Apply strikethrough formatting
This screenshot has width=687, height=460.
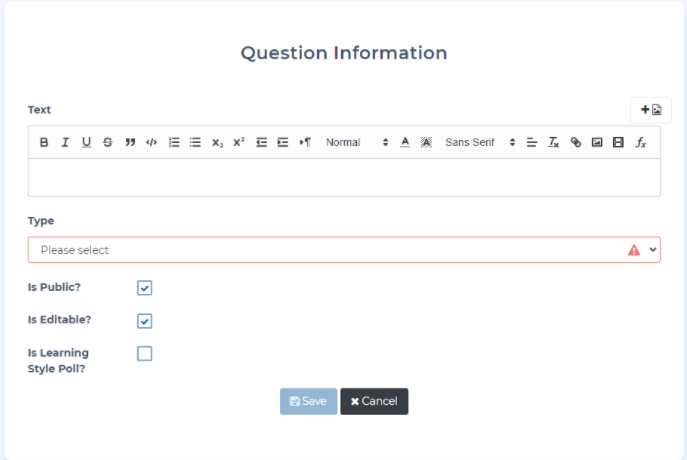coord(108,143)
